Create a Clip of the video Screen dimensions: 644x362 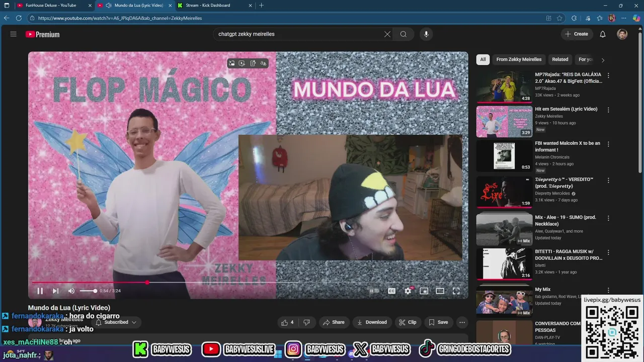point(408,322)
